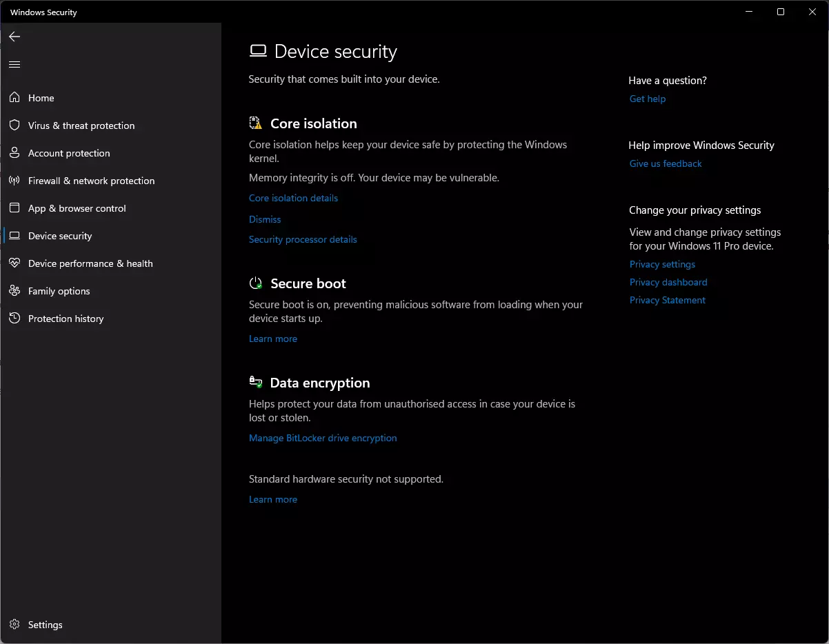The width and height of the screenshot is (829, 644).
Task: Click the Protection history clock icon
Action: click(x=14, y=319)
